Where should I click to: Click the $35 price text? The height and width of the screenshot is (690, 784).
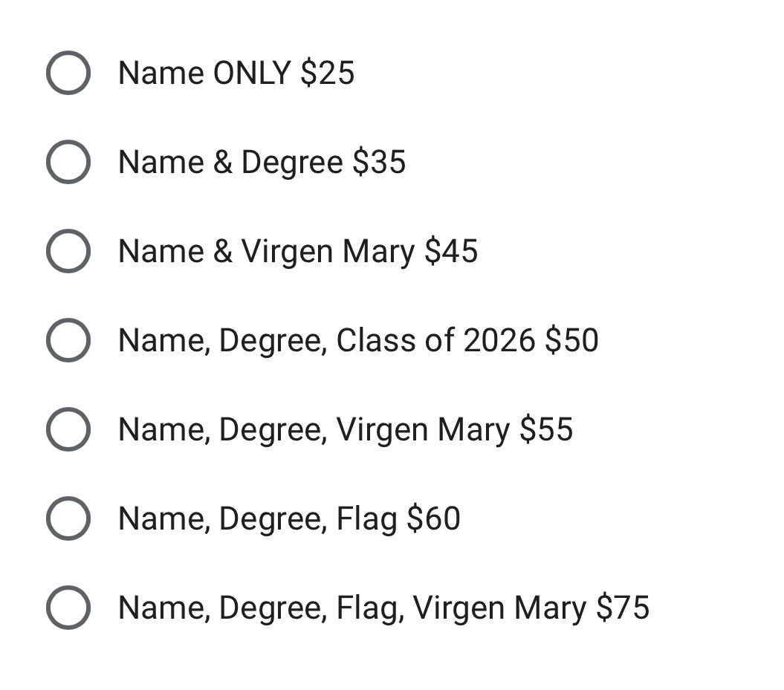(379, 162)
